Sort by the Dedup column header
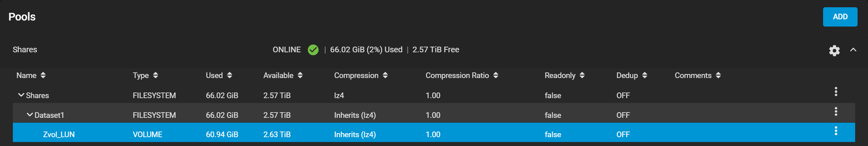The image size is (868, 146). 632,75
